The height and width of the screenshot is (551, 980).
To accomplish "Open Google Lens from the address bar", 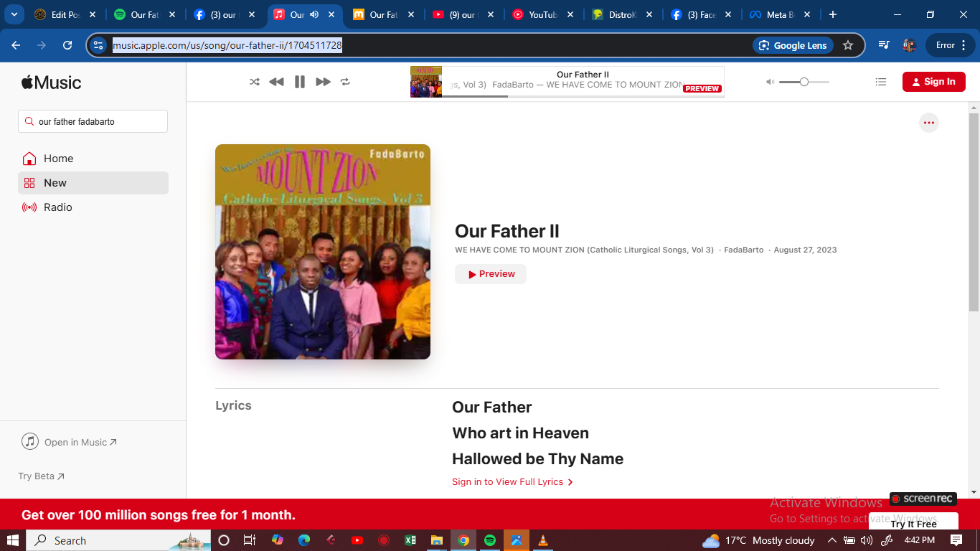I will pos(793,45).
